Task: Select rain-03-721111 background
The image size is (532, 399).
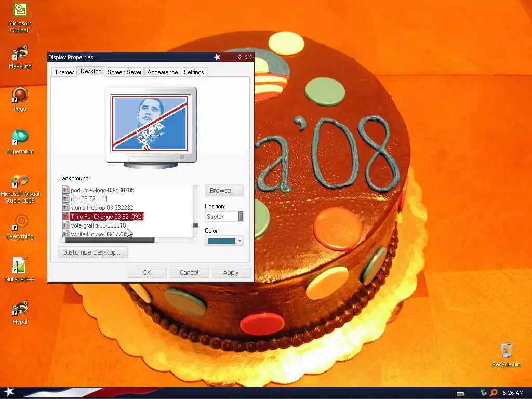Action: [x=89, y=199]
